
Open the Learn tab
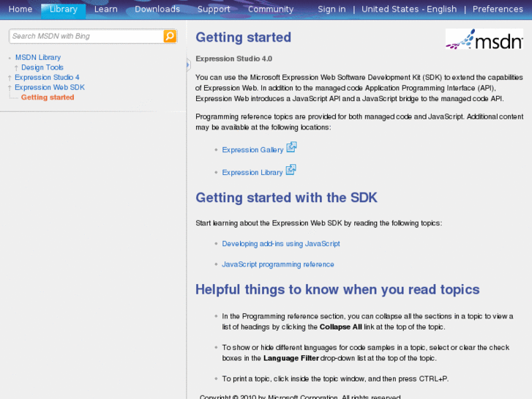pos(106,10)
